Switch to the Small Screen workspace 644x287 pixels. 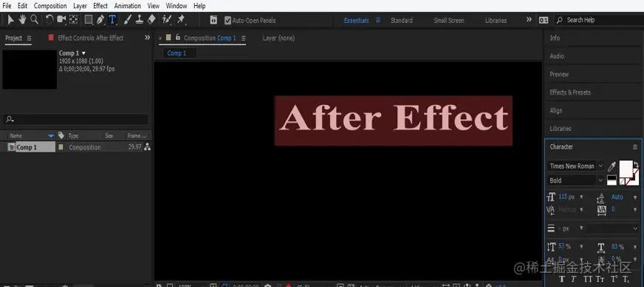[x=448, y=20]
